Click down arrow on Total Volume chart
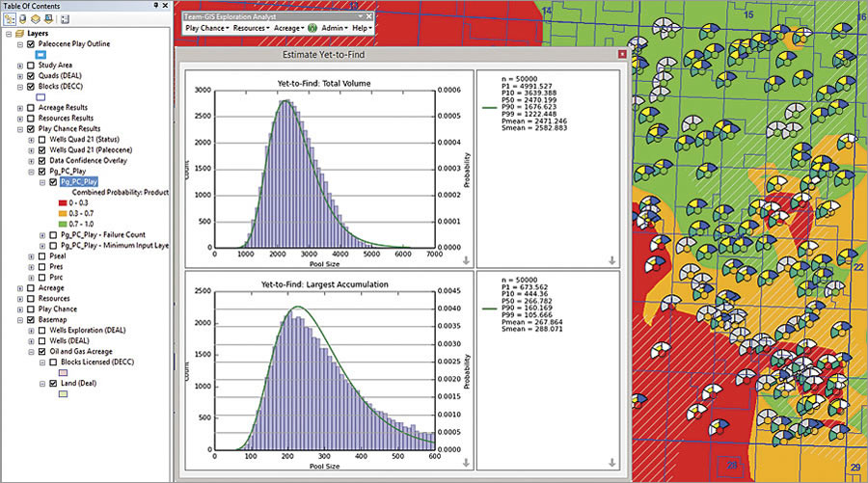 coord(466,260)
